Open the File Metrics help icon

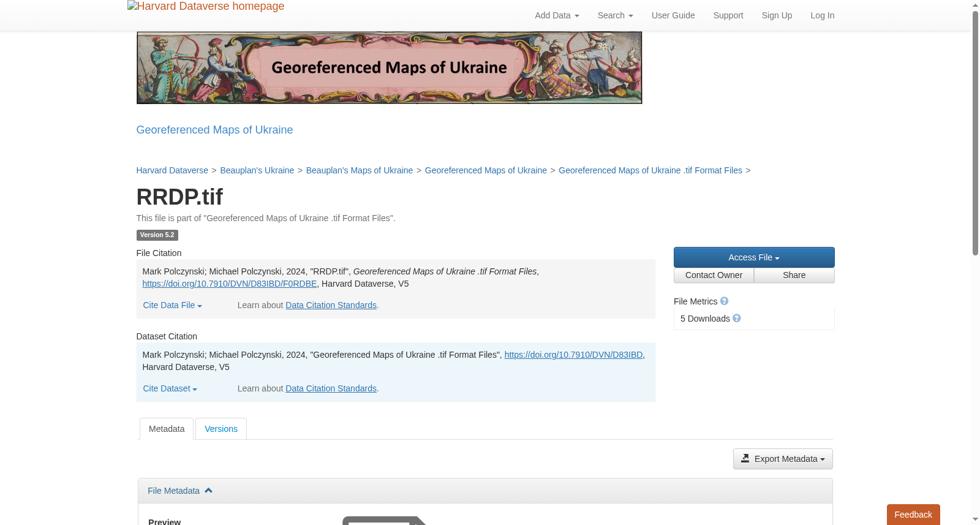[724, 301]
